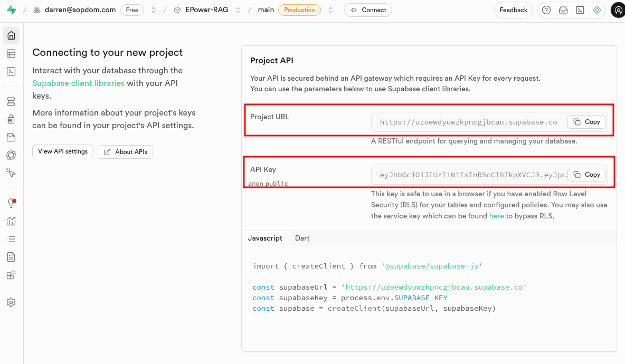Open the Logs list icon
The image size is (625, 364).
point(11,239)
